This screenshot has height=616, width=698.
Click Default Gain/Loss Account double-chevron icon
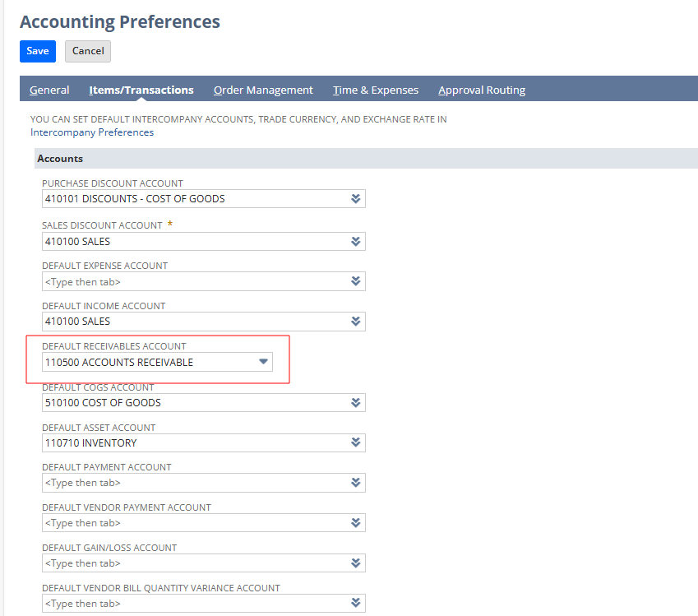(x=355, y=563)
